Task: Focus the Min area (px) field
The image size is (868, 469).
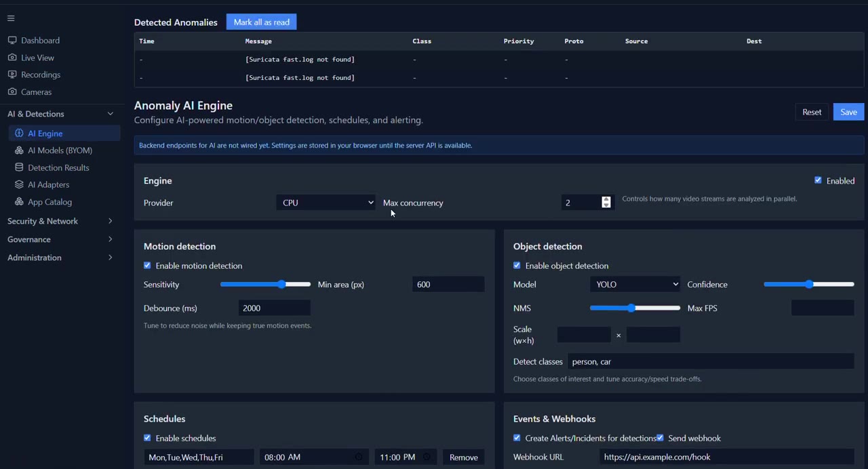Action: tap(448, 285)
